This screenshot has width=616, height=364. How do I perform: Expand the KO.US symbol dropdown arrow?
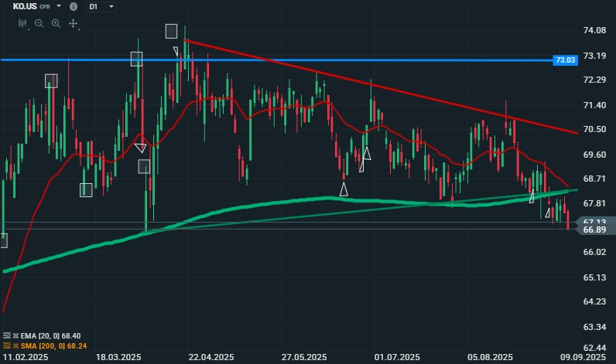click(57, 7)
